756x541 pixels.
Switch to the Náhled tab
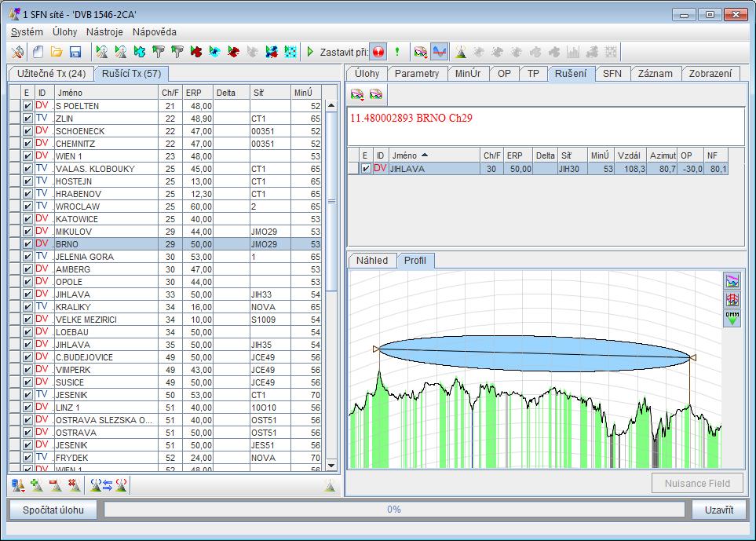(x=372, y=261)
